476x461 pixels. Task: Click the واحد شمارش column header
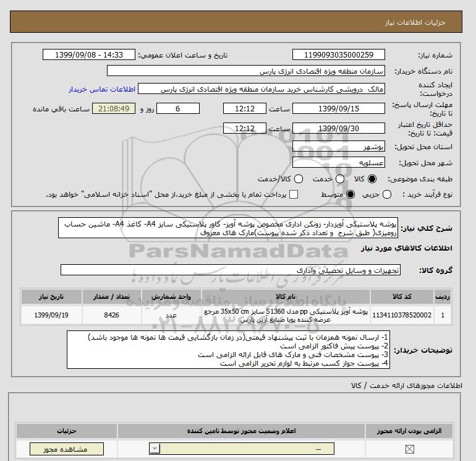pos(171,296)
